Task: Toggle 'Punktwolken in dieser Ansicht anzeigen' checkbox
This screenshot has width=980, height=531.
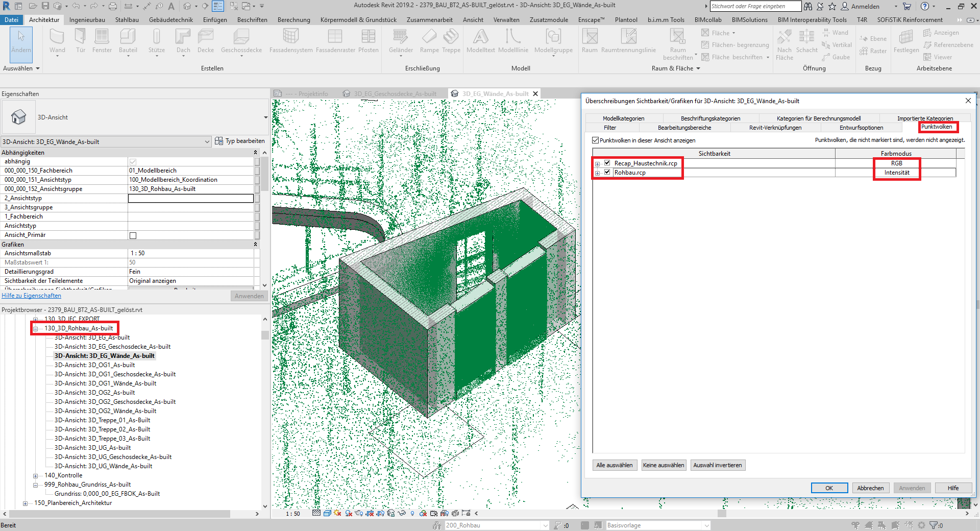Action: pos(595,140)
